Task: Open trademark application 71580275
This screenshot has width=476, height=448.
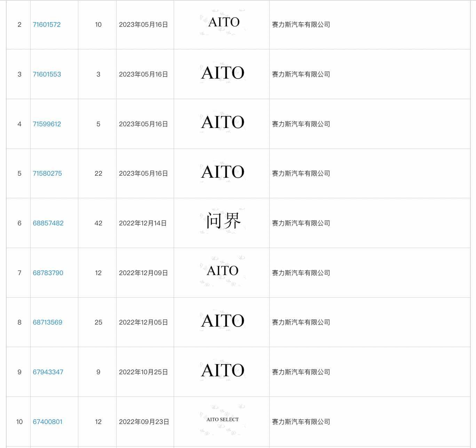Action: (47, 174)
